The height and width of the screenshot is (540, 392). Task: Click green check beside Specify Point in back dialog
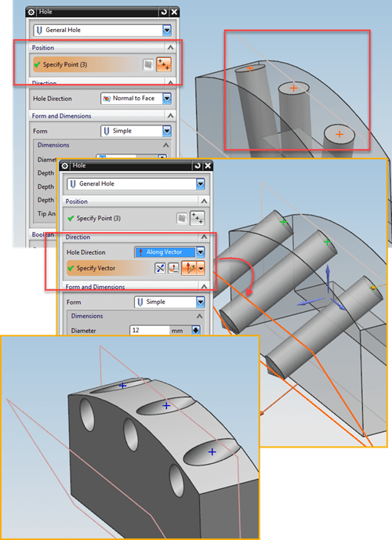pos(37,64)
